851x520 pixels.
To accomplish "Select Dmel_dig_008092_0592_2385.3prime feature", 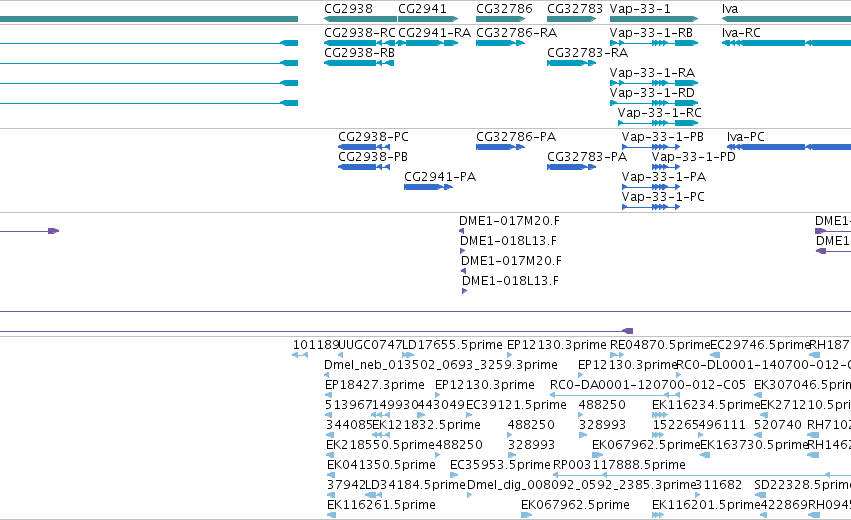I will pyautogui.click(x=581, y=485).
